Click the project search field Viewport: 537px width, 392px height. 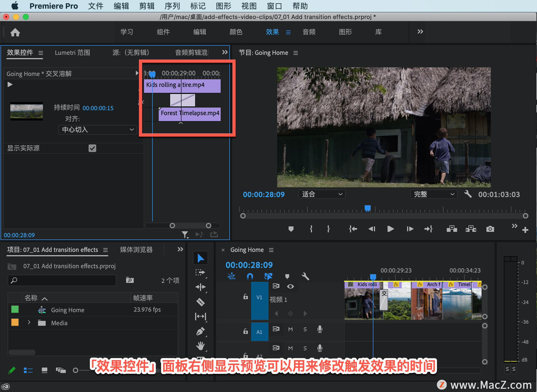tap(62, 280)
